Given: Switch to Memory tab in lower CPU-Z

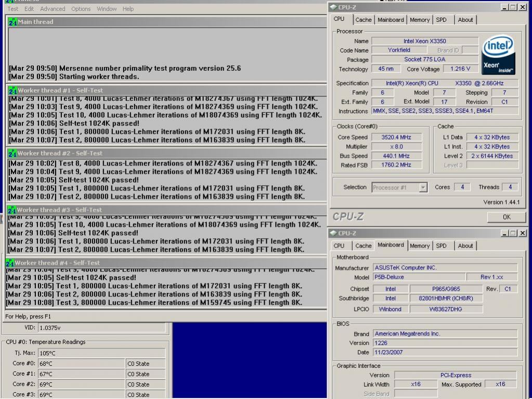Looking at the screenshot, I should 420,246.
